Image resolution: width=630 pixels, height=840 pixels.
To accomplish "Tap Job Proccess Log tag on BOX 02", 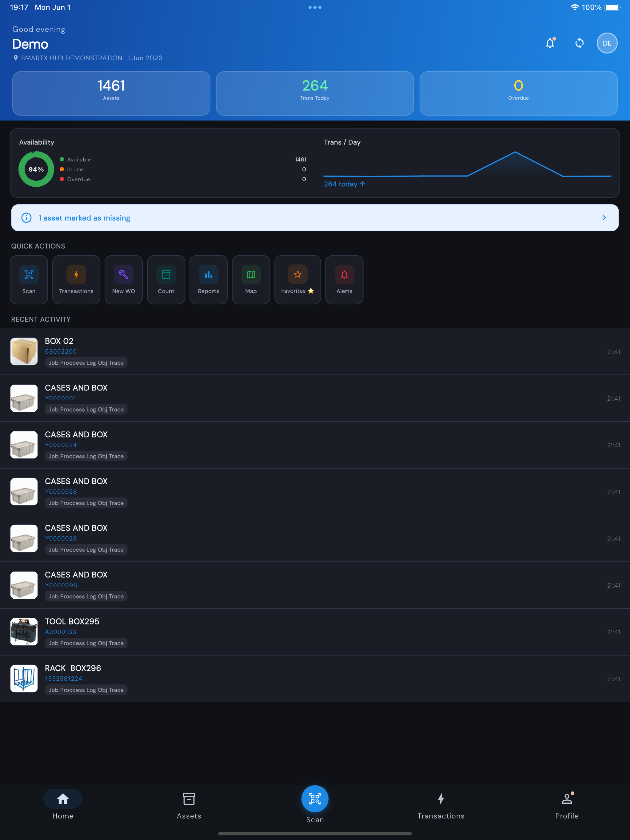I will click(x=86, y=363).
